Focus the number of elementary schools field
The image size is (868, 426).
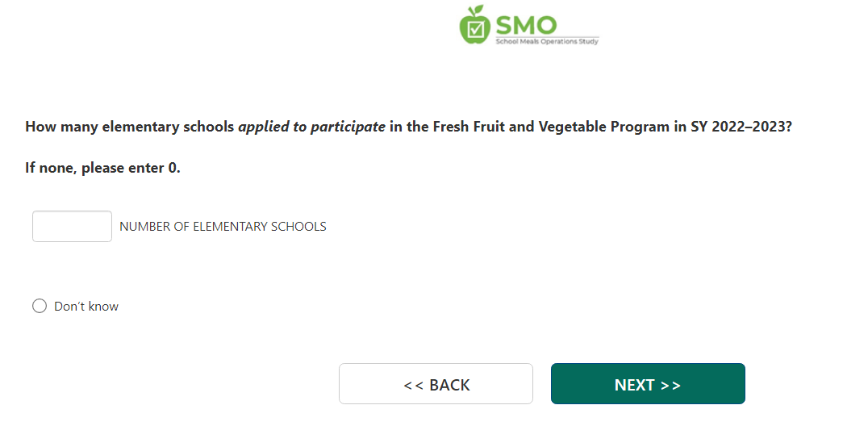click(72, 227)
